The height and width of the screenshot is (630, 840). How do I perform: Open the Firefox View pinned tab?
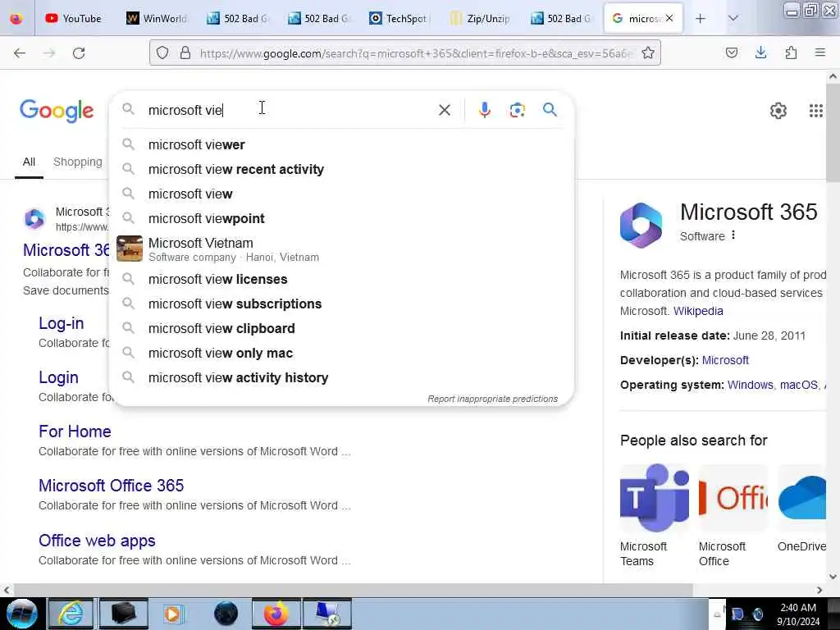16,19
